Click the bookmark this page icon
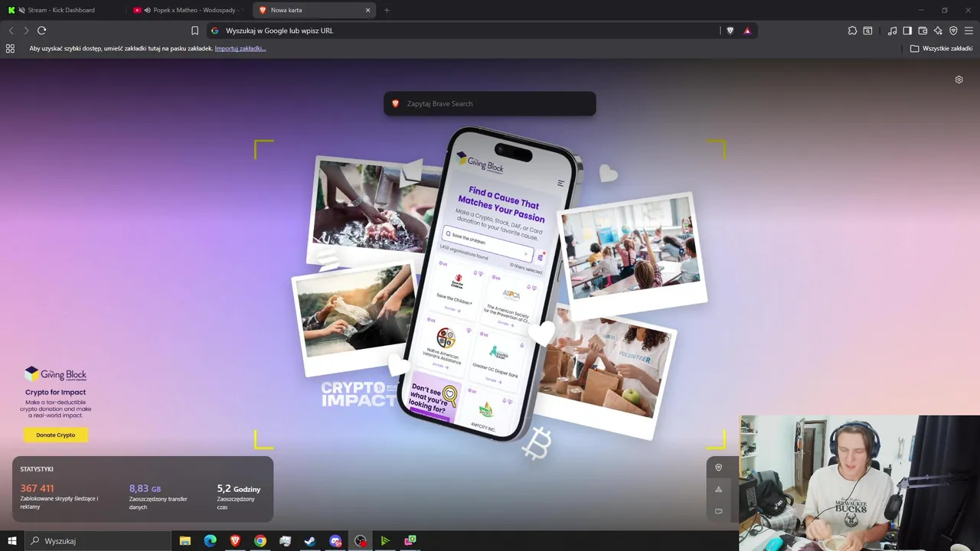 (194, 31)
